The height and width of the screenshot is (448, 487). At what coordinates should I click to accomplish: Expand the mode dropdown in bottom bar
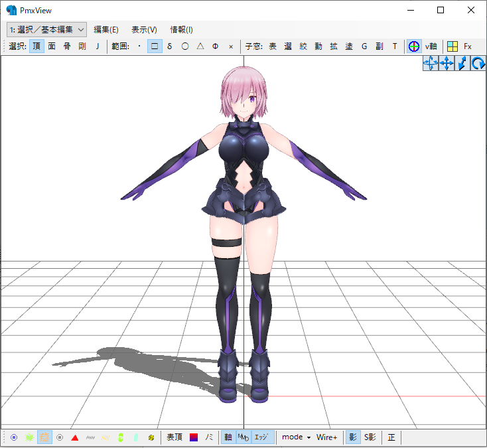(296, 437)
